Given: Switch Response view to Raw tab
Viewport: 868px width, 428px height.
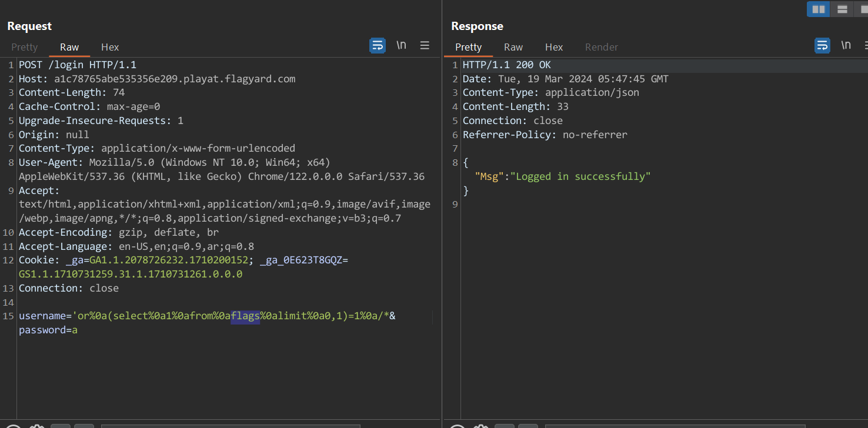Looking at the screenshot, I should [513, 47].
